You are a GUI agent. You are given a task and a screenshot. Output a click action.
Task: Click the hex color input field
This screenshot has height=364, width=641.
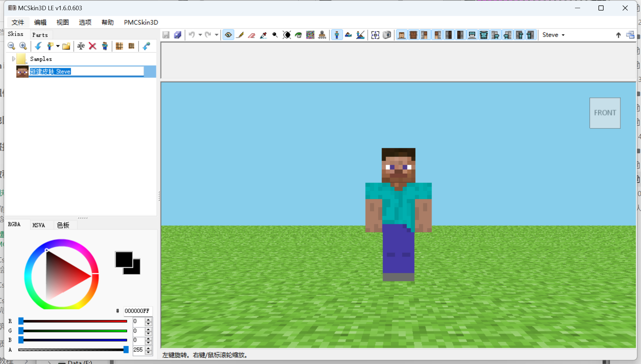coord(138,311)
